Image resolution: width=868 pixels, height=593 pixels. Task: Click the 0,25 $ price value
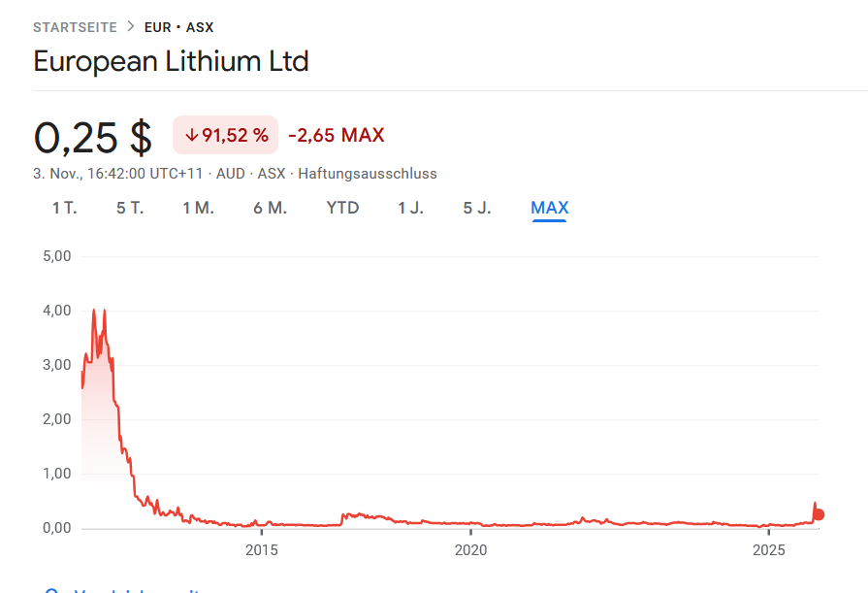93,137
